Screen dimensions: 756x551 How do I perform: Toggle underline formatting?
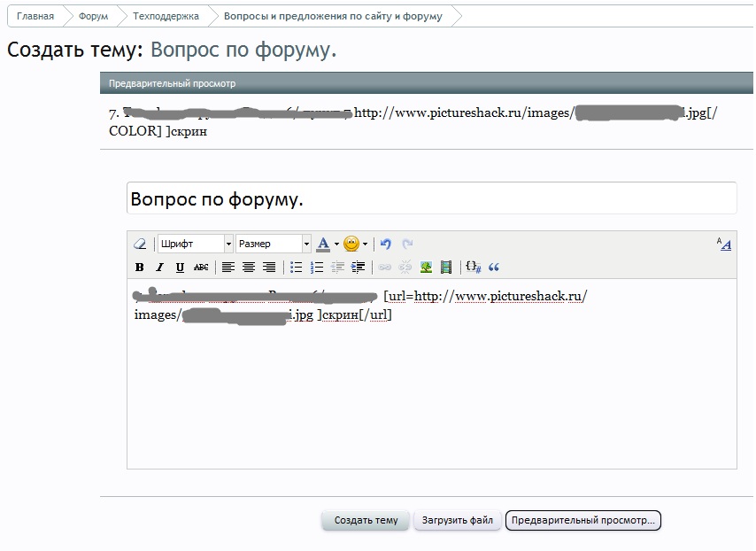point(180,267)
